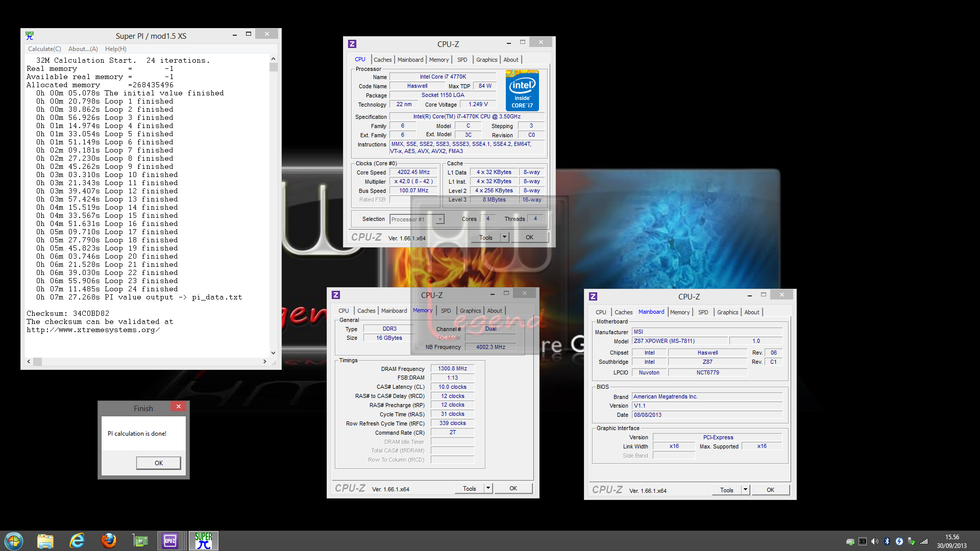Screen dimensions: 980x551
Task: Open the network signal tray icon
Action: pyautogui.click(x=924, y=541)
